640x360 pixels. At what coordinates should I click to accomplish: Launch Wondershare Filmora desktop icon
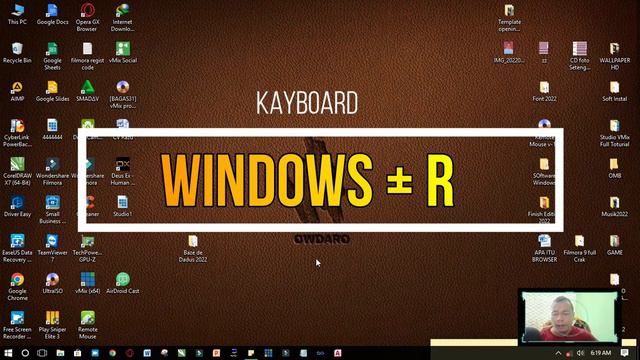[x=52, y=171]
